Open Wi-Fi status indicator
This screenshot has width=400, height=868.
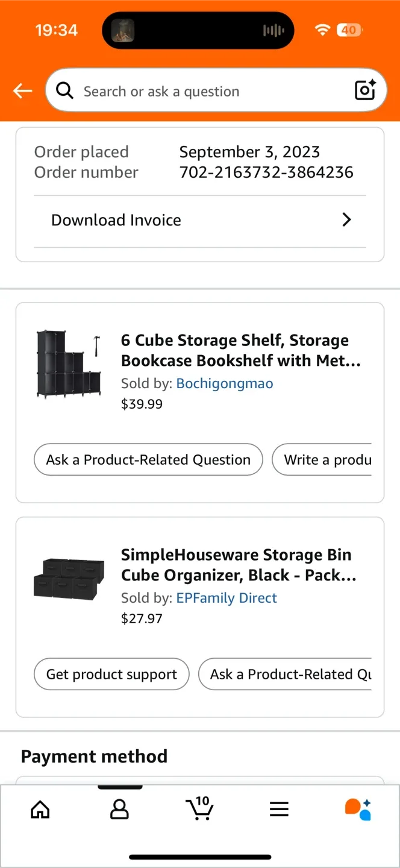322,30
